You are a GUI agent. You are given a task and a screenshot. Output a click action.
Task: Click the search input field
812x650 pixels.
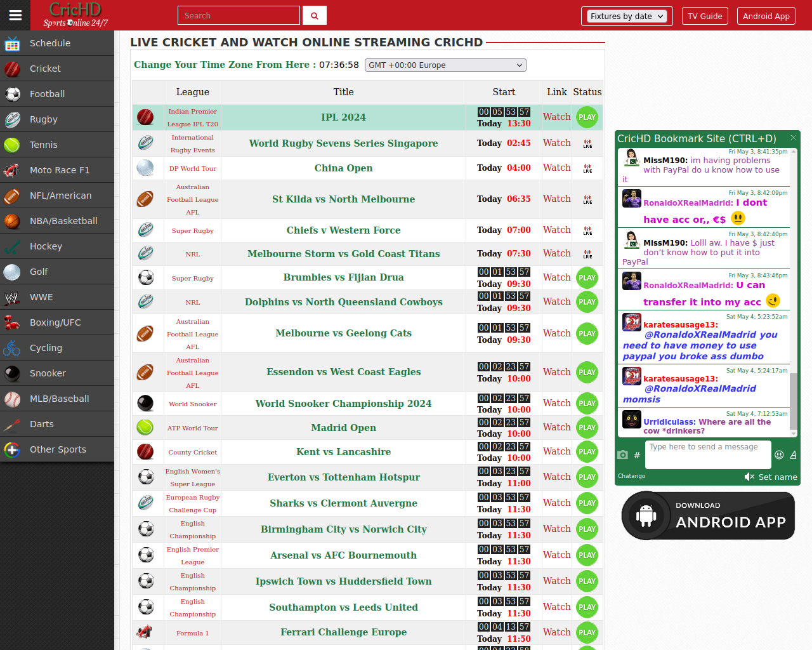[x=239, y=15]
